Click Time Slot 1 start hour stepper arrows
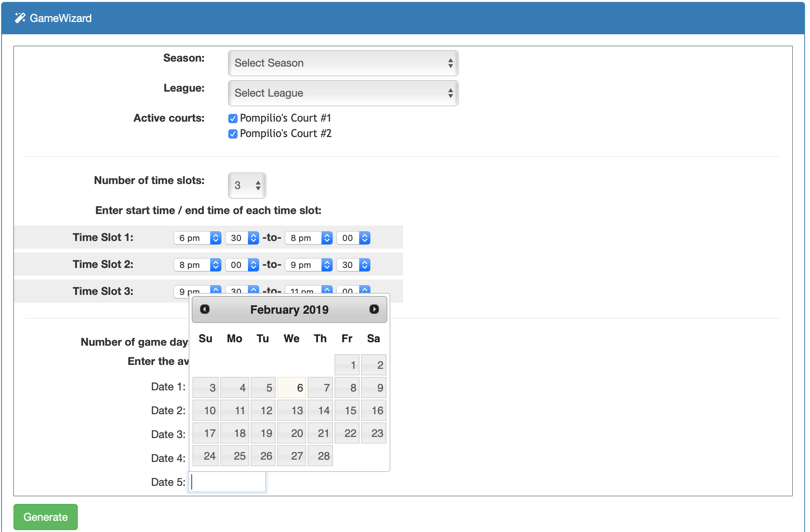 pyautogui.click(x=216, y=238)
